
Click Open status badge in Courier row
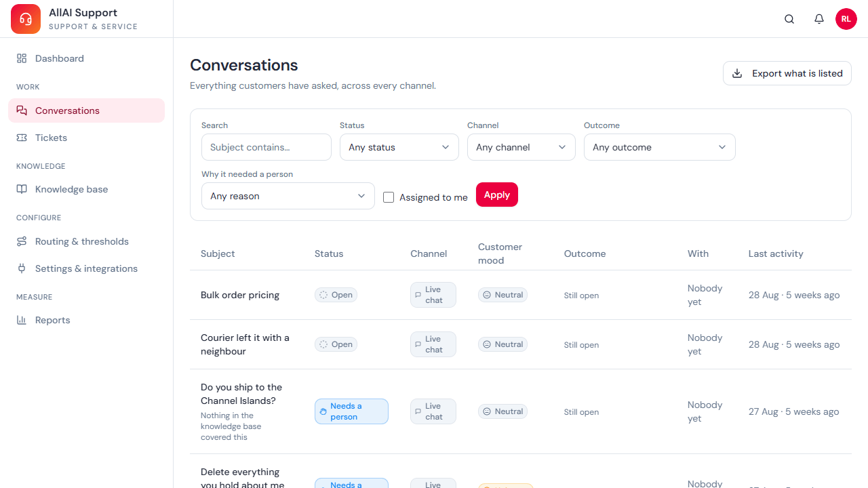tap(336, 344)
